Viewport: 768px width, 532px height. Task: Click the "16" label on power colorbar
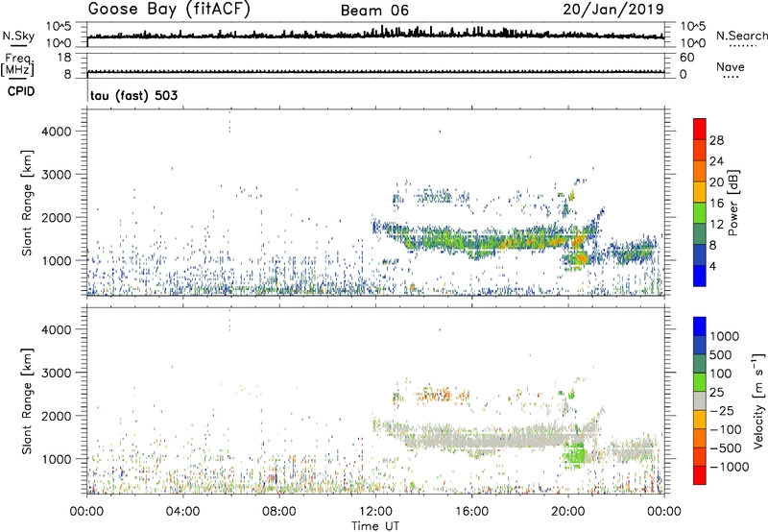pyautogui.click(x=716, y=203)
